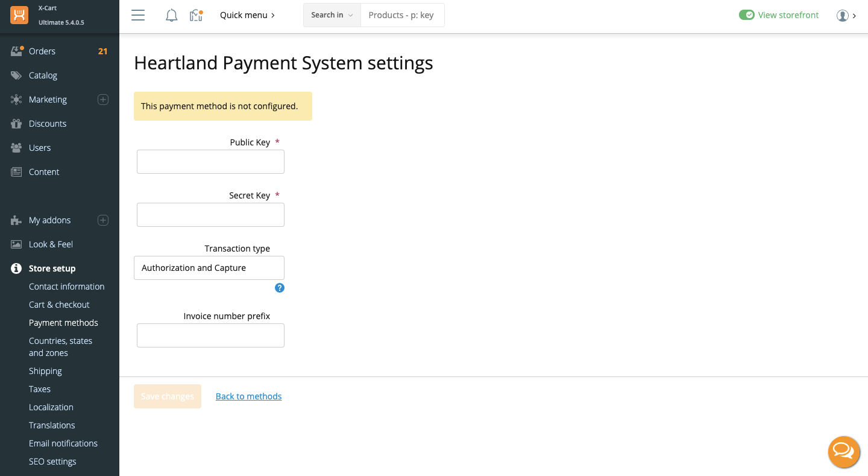868x476 pixels.
Task: Expand the Search in dropdown
Action: tap(332, 15)
